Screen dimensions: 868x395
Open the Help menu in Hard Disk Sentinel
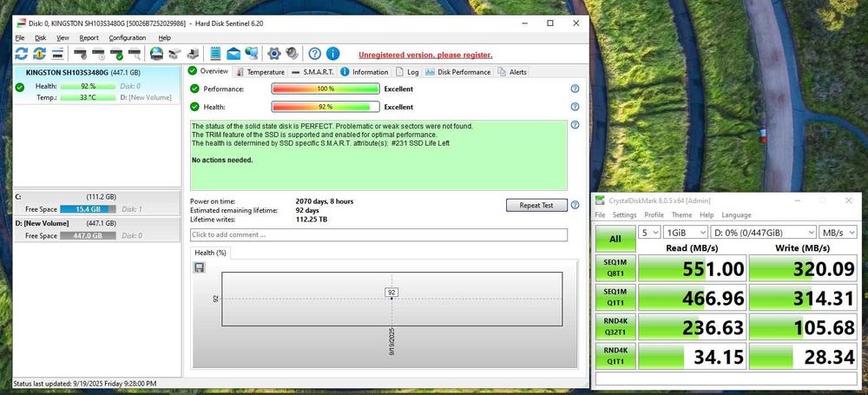point(164,37)
